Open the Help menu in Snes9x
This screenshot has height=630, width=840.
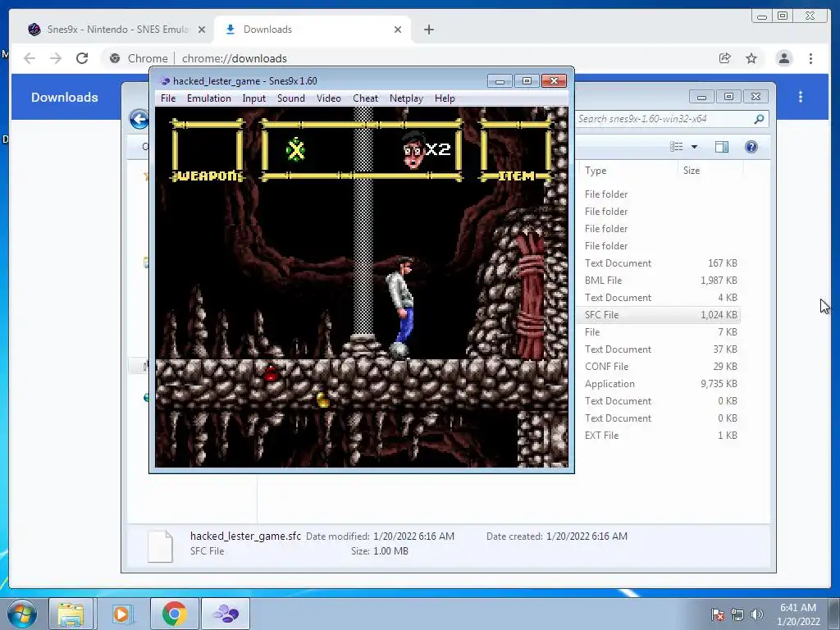point(445,98)
